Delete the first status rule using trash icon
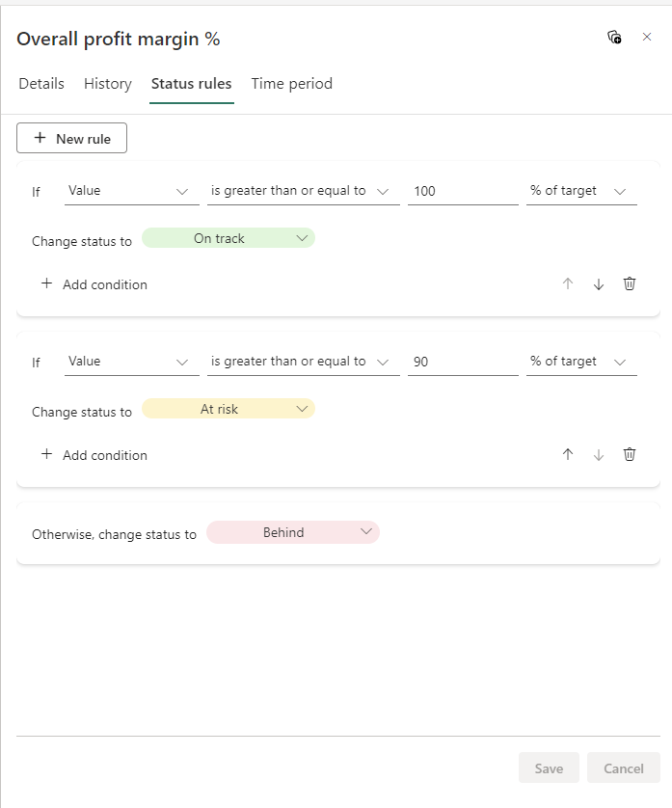Image resolution: width=672 pixels, height=808 pixels. point(630,283)
